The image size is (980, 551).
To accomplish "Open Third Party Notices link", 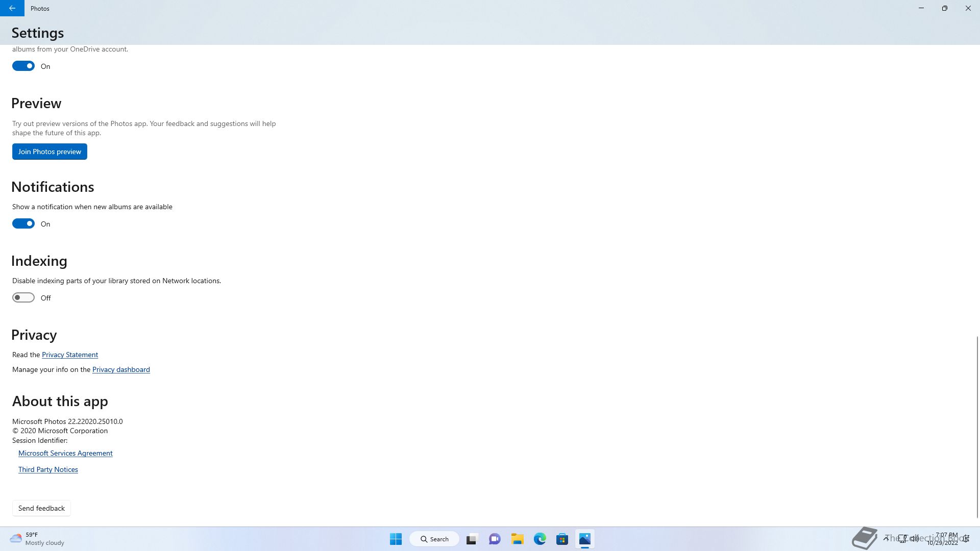I will (48, 469).
